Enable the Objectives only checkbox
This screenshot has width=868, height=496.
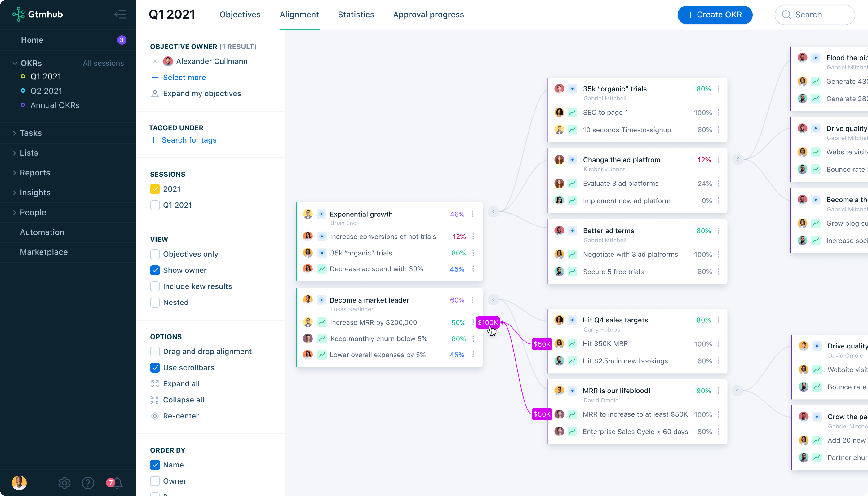click(155, 254)
